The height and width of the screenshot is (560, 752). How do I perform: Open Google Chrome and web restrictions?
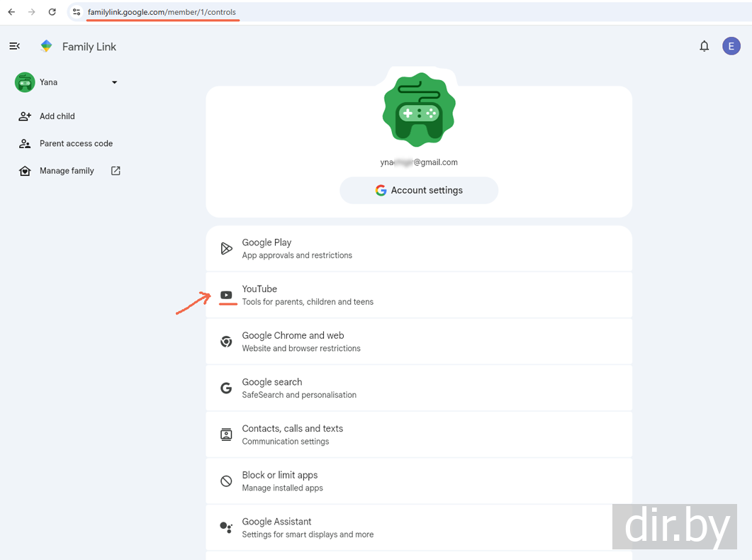pyautogui.click(x=418, y=342)
